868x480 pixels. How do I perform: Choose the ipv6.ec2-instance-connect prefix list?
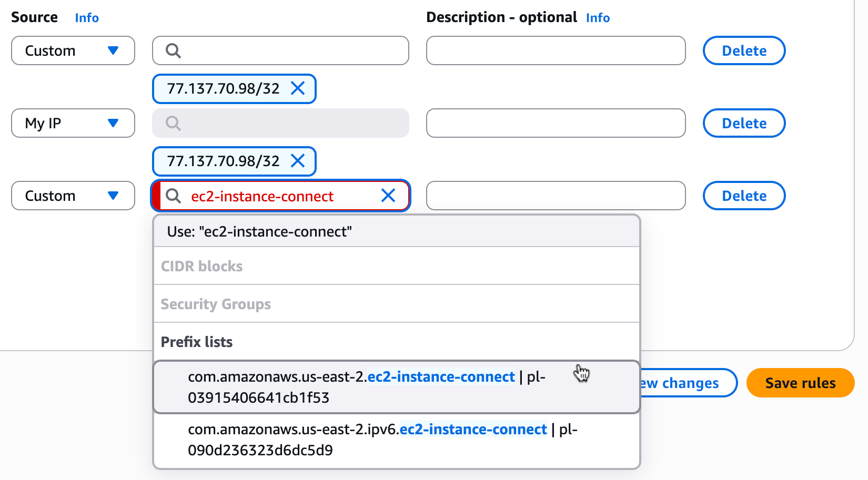[382, 440]
